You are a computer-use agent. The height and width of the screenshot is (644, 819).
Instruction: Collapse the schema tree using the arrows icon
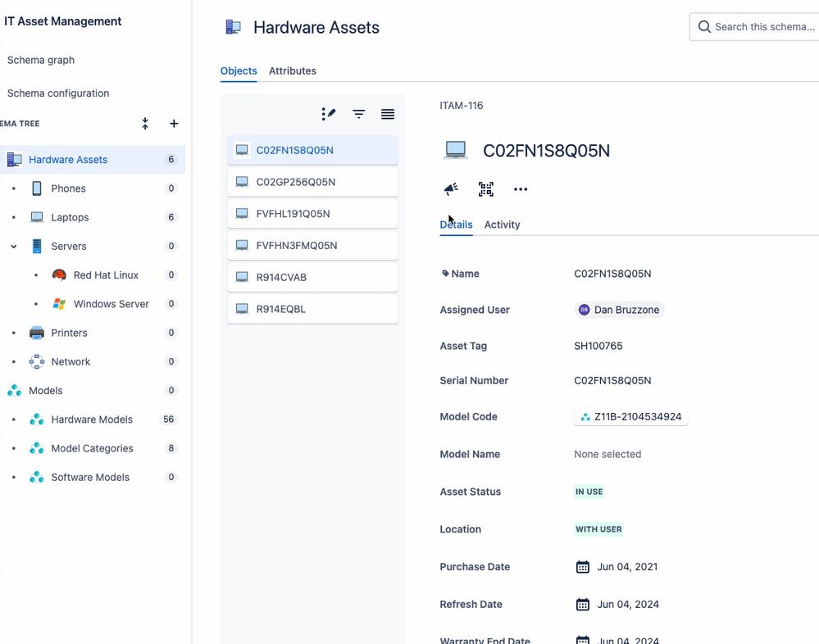(144, 124)
